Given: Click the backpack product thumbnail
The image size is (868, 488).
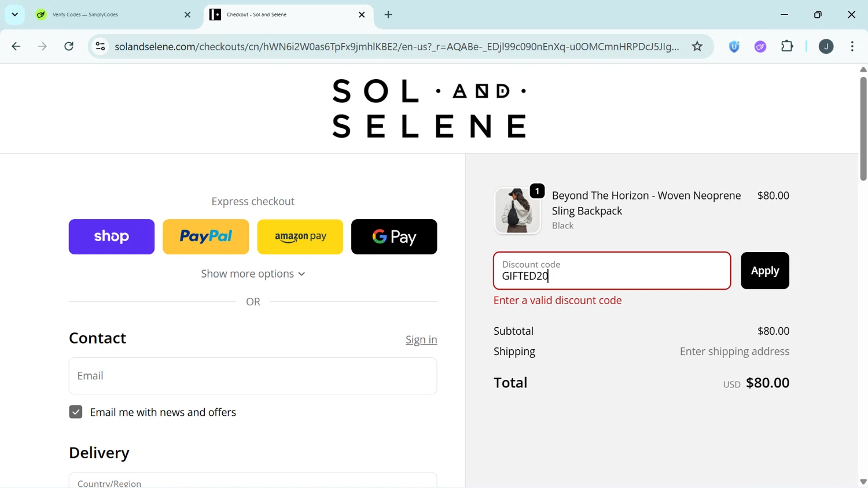Looking at the screenshot, I should pos(517,210).
